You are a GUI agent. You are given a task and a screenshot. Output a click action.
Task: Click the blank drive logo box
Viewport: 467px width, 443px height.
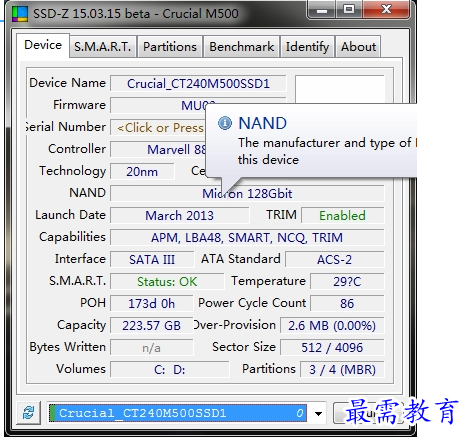[x=340, y=89]
